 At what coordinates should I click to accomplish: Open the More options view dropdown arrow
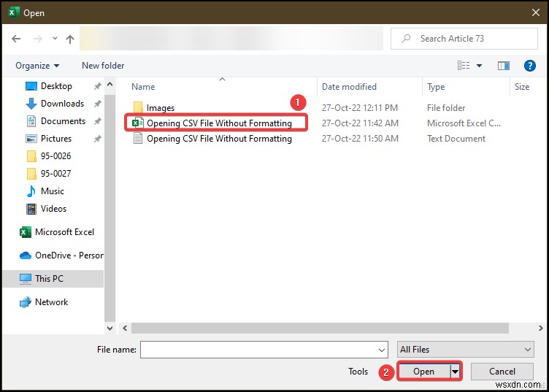click(x=480, y=66)
